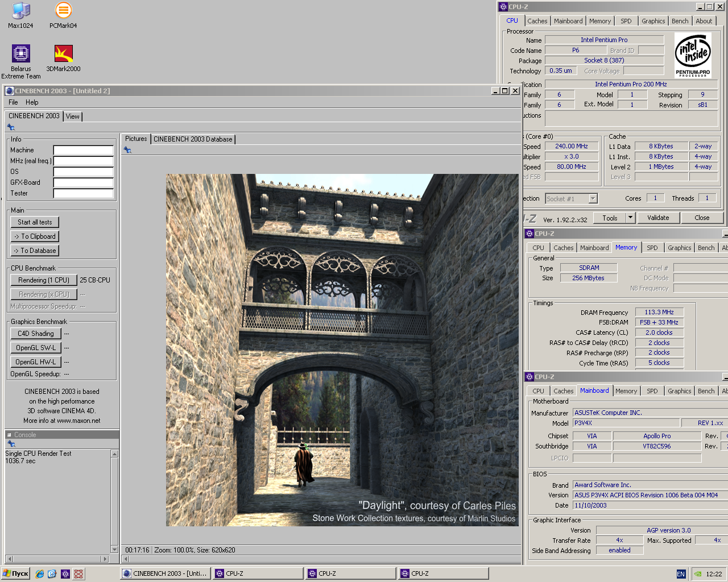Open the Tools dropdown arrow in CPU-Z
728x582 pixels.
pyautogui.click(x=630, y=218)
